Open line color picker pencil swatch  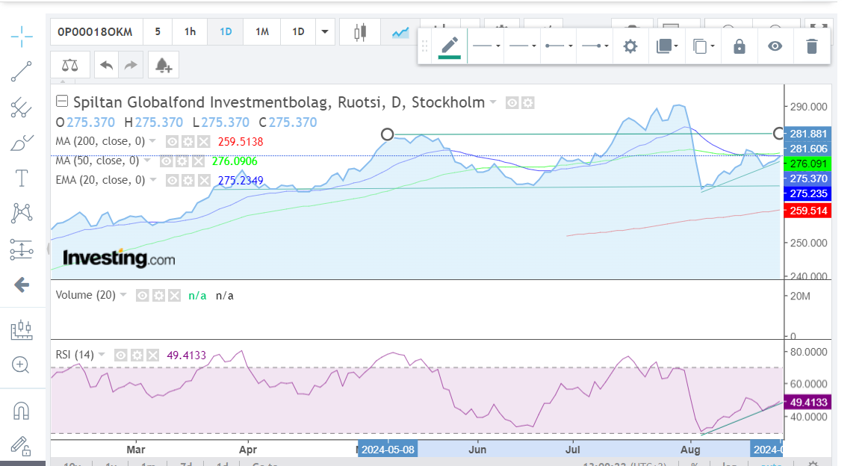pos(449,46)
